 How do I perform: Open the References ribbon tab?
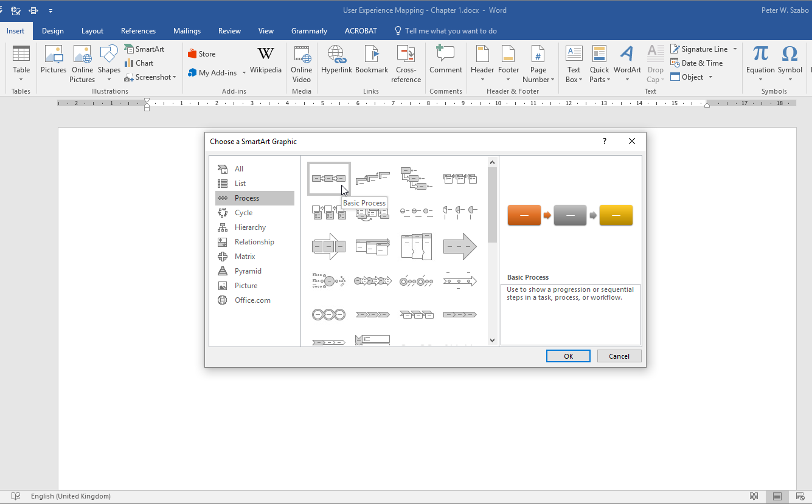[138, 31]
